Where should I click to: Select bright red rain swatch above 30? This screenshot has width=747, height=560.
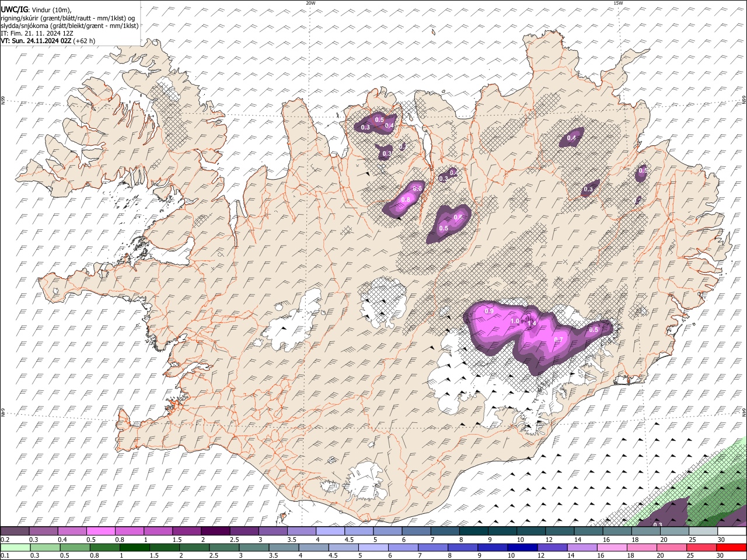coord(732,547)
